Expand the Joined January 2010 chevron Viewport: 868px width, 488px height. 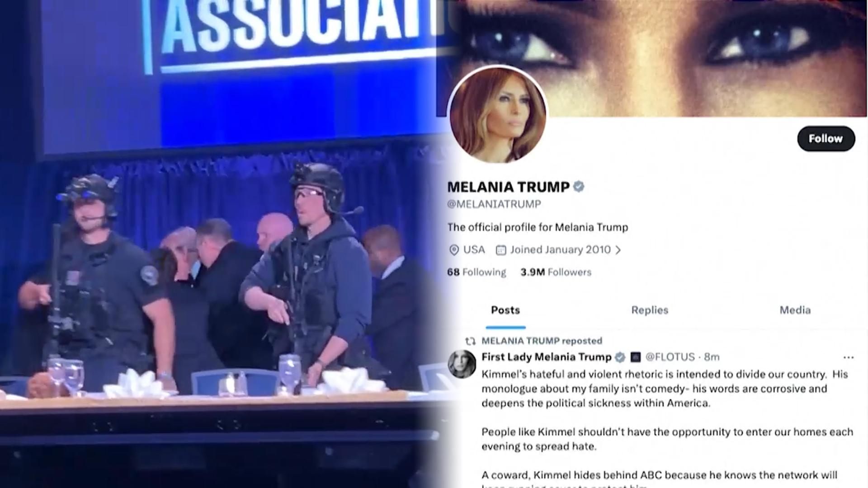point(618,250)
